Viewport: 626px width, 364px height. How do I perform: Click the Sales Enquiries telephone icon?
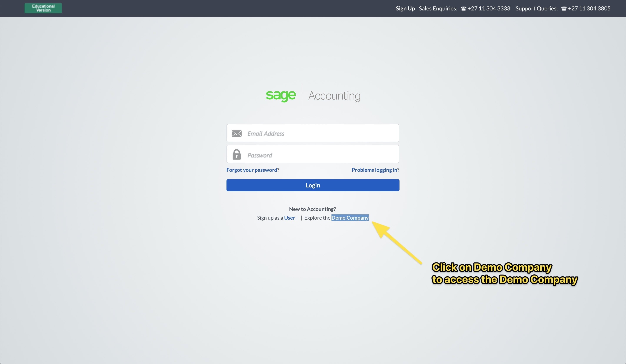click(463, 9)
